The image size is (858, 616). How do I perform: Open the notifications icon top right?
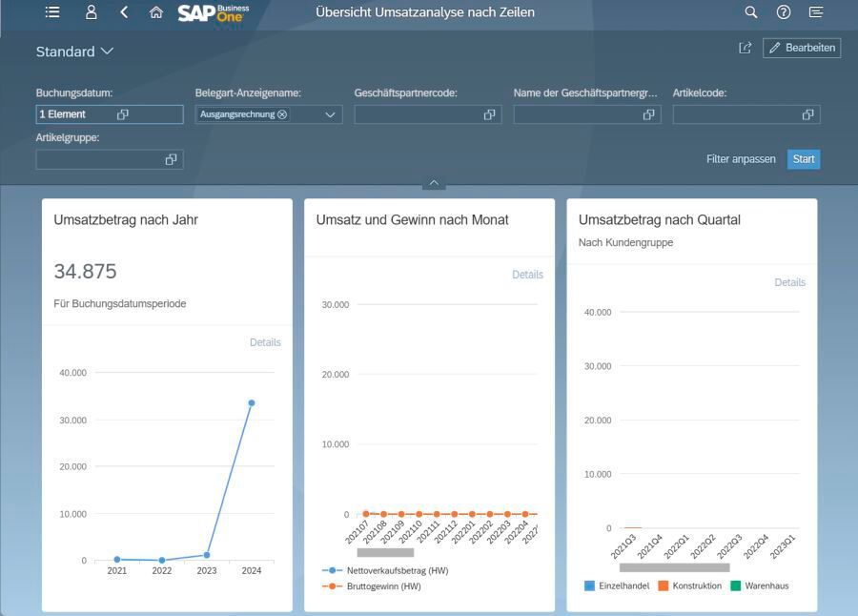click(815, 12)
